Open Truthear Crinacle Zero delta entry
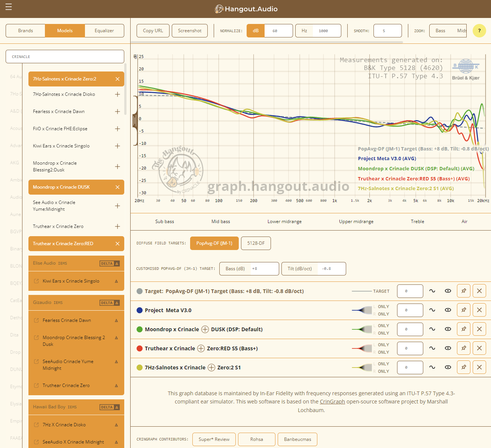The width and height of the screenshot is (491, 448). 76,385
